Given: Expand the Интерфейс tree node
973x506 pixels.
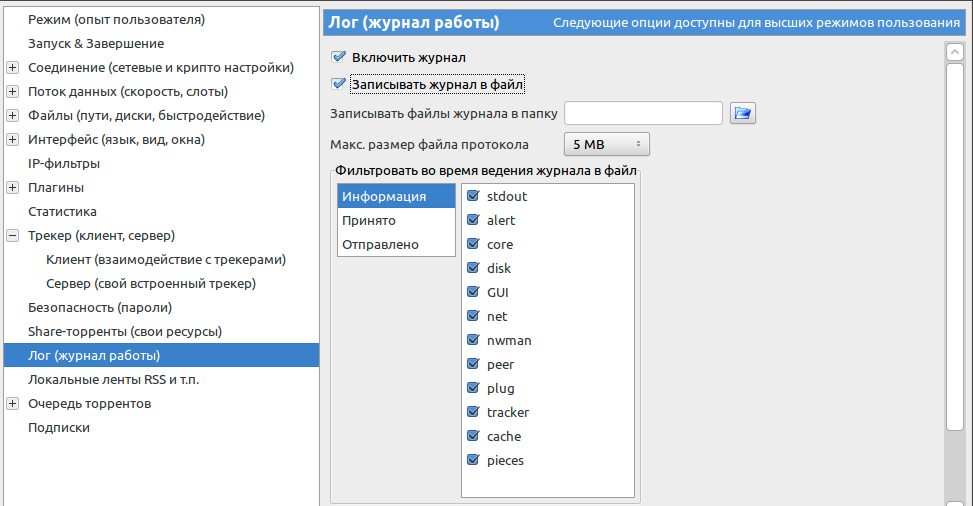Looking at the screenshot, I should click(x=12, y=139).
